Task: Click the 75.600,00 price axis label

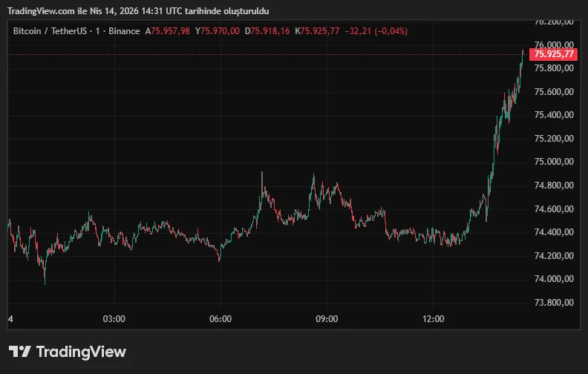Action: tap(554, 92)
